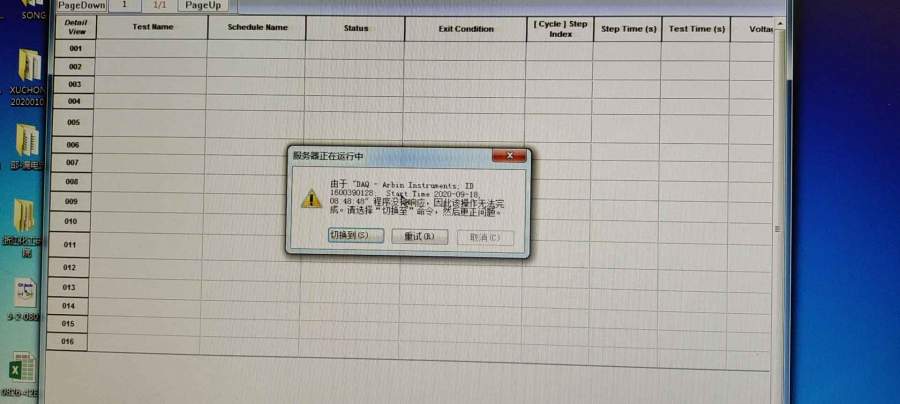900x404 pixels.
Task: Click the Schedule Name column header
Action: [x=257, y=28]
